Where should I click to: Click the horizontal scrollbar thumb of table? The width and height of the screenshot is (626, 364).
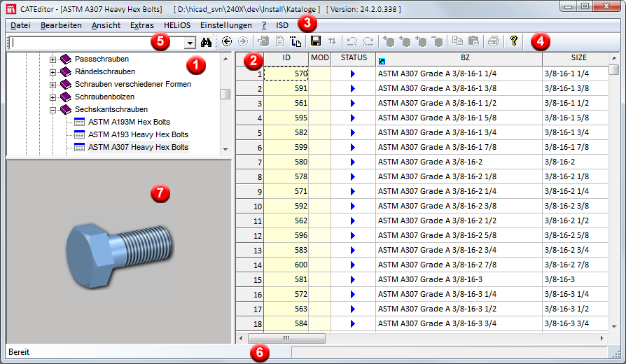tap(286, 338)
